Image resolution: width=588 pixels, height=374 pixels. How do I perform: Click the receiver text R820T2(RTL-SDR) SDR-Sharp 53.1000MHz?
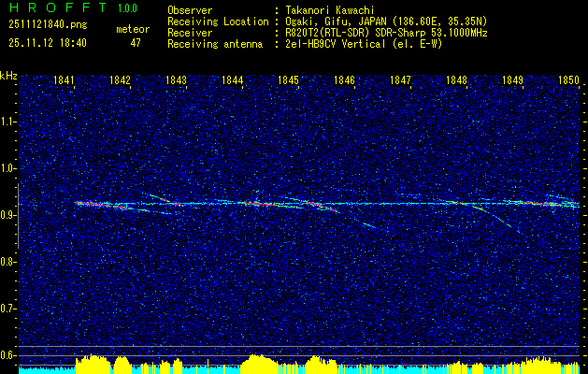[386, 33]
